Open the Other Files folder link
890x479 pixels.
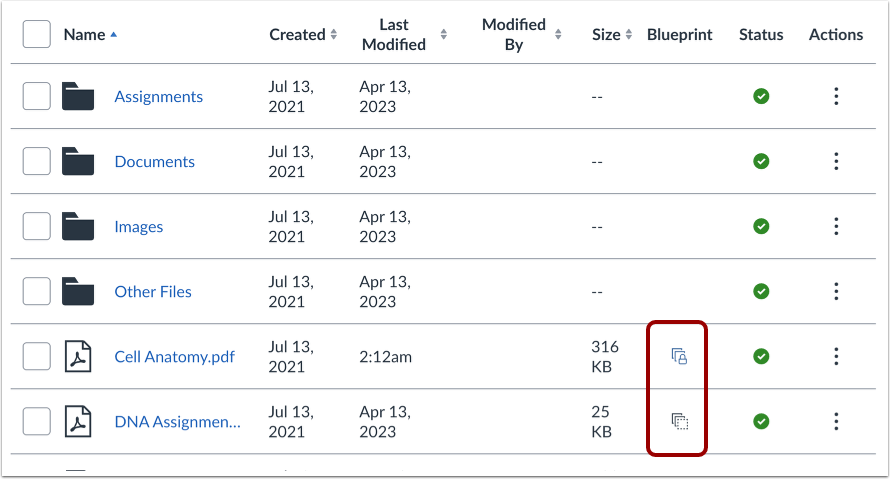click(x=153, y=292)
